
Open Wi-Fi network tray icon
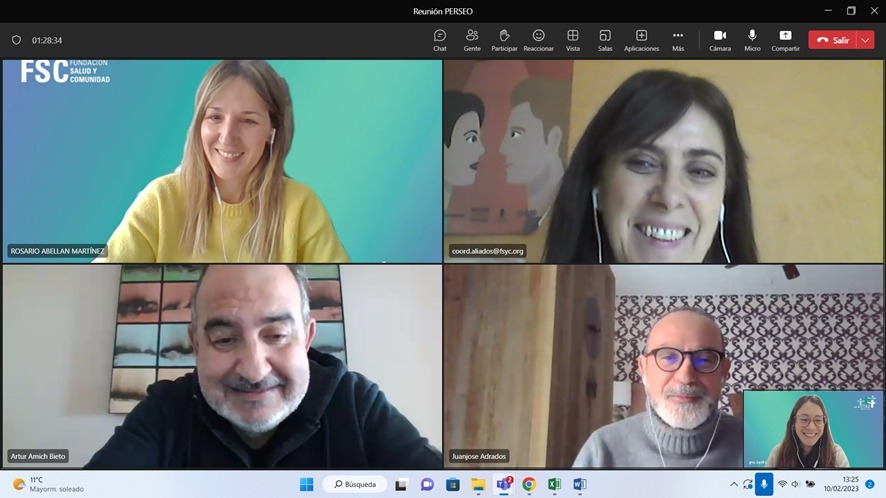tap(783, 484)
